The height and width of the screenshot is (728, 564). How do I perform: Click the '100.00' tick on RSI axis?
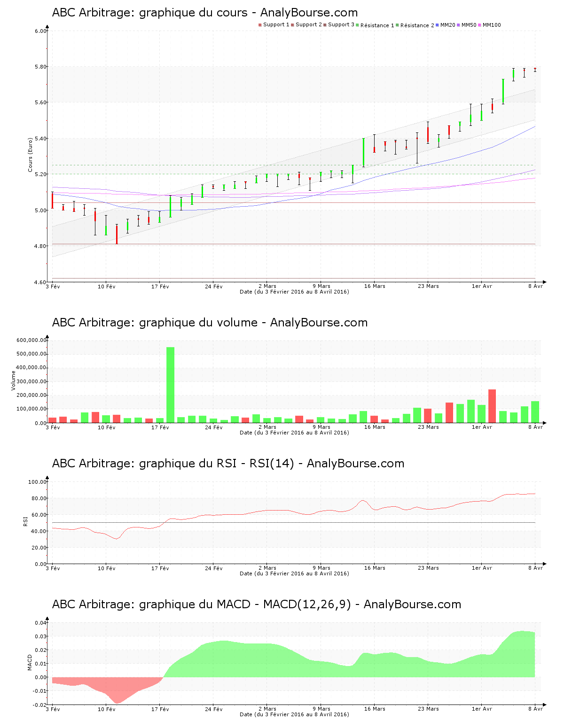coord(38,482)
